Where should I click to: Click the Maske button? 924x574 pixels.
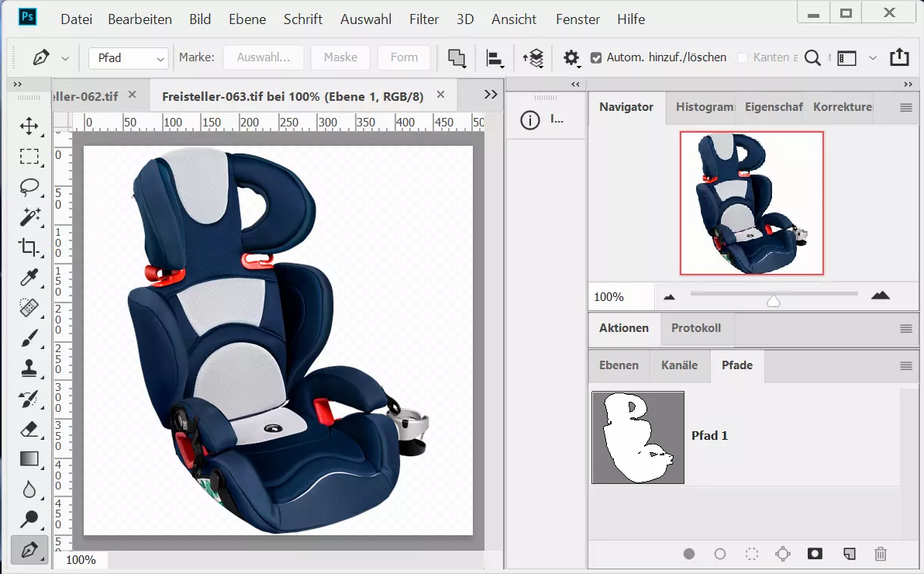(340, 57)
